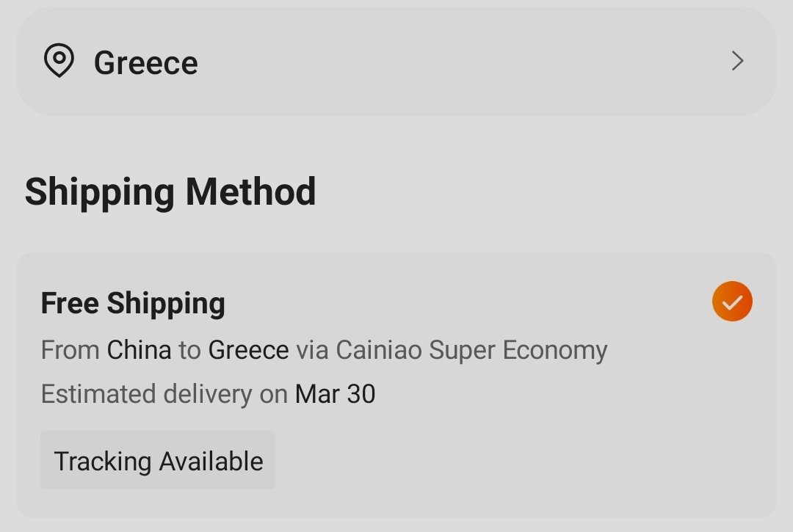Click the China origin text
This screenshot has height=532, width=793.
pyautogui.click(x=139, y=350)
